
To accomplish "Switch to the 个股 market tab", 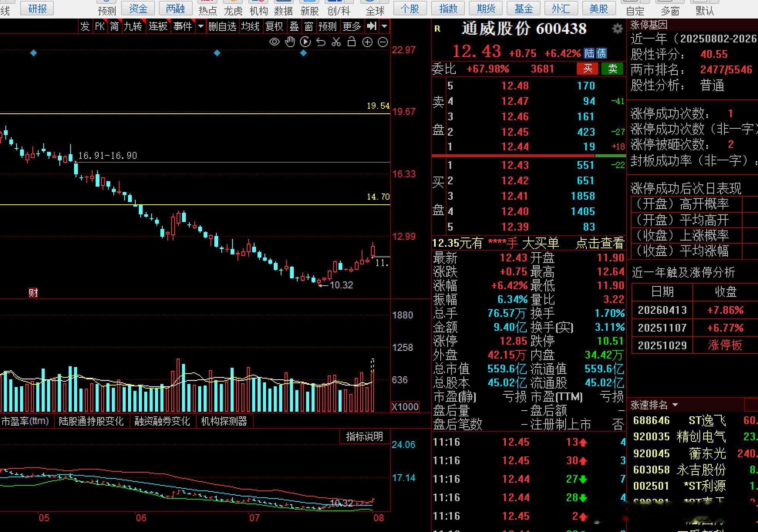I will [x=409, y=8].
